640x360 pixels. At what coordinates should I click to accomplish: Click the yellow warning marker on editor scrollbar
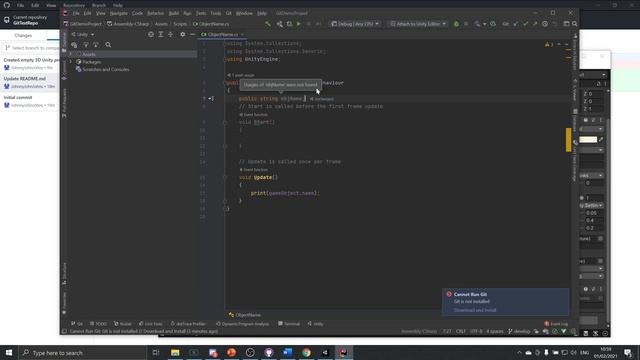coord(569,140)
